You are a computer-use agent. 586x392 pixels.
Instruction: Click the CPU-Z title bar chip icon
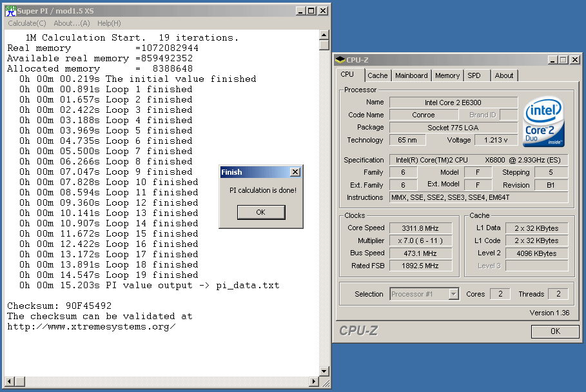click(340, 60)
